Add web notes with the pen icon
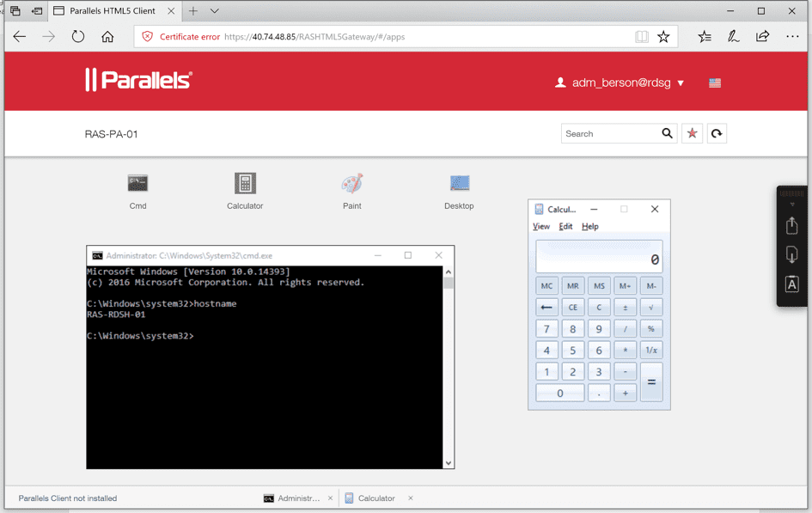Screen dimensions: 812x513 click(x=733, y=37)
